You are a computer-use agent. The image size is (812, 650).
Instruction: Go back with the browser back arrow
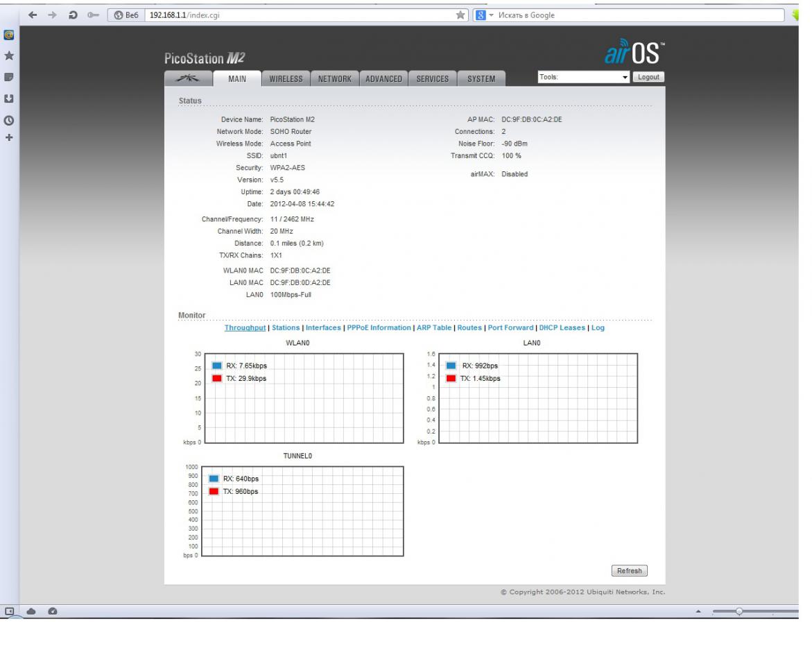(33, 15)
